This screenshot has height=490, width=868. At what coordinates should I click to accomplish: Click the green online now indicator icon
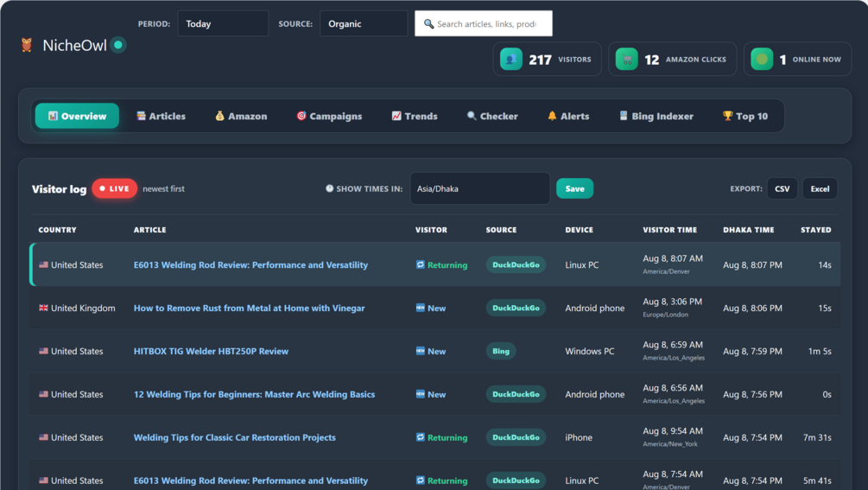[762, 60]
